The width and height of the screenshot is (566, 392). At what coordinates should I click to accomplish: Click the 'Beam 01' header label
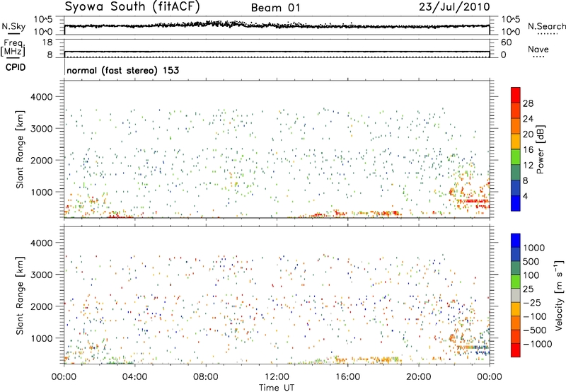coord(275,8)
